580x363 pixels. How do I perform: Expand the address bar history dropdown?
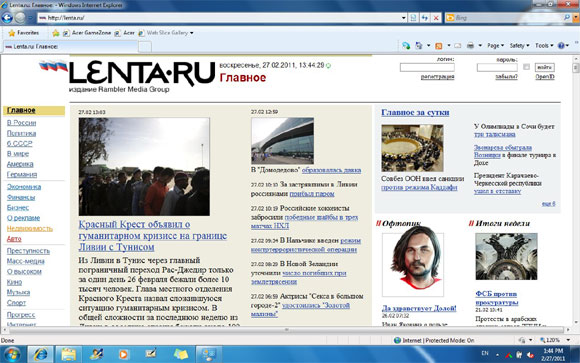tap(403, 18)
